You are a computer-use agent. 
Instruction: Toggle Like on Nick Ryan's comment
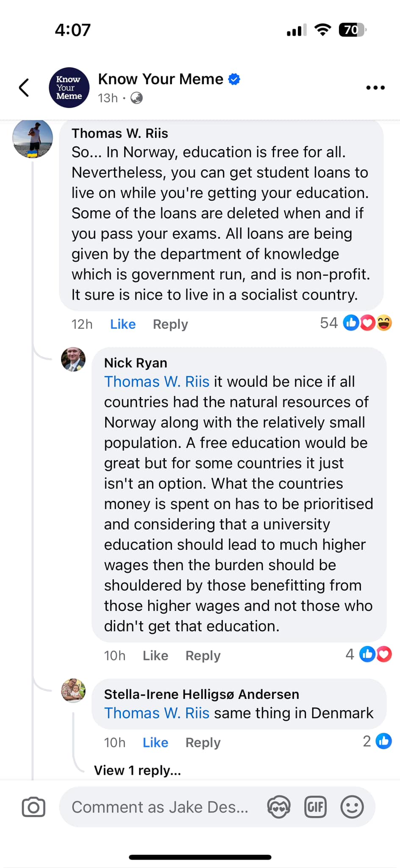(x=156, y=656)
